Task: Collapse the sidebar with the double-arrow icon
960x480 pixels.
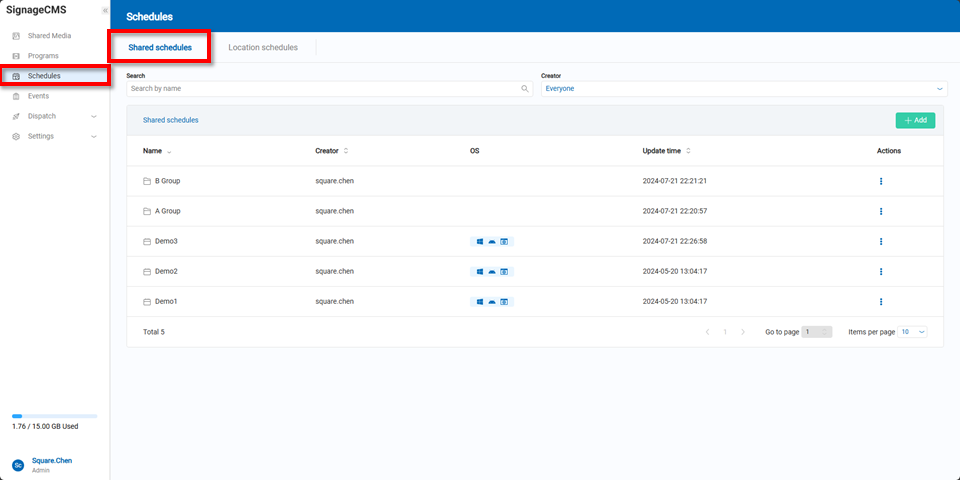Action: pyautogui.click(x=105, y=10)
